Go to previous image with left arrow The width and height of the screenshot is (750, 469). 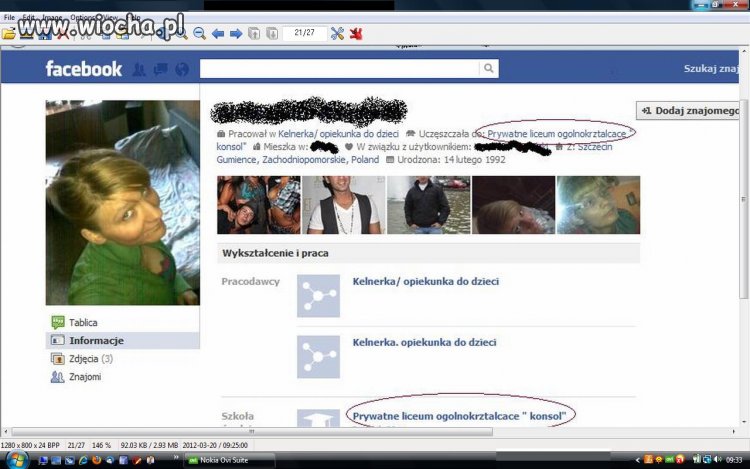[x=218, y=33]
